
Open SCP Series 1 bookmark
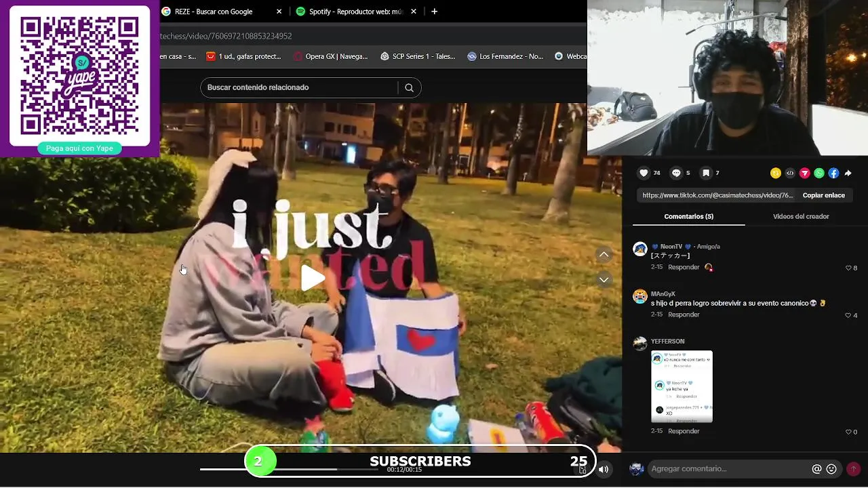tap(418, 56)
